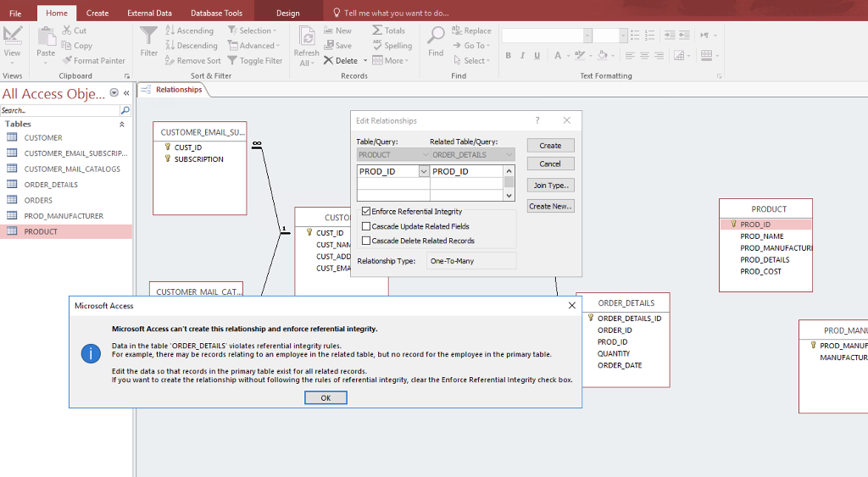
Task: Select the ORDERS table in navigation pane
Action: coord(38,200)
